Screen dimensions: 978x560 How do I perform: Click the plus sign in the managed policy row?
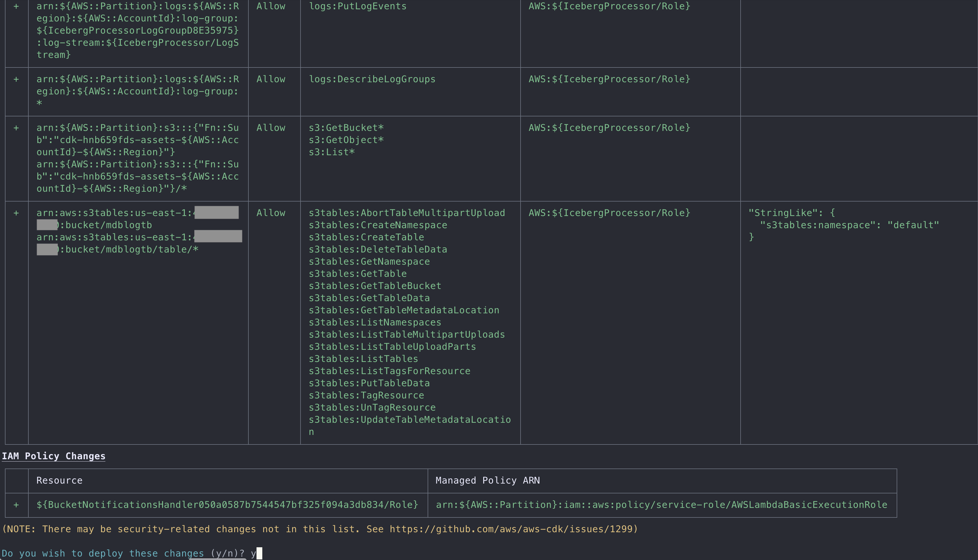[x=16, y=504]
